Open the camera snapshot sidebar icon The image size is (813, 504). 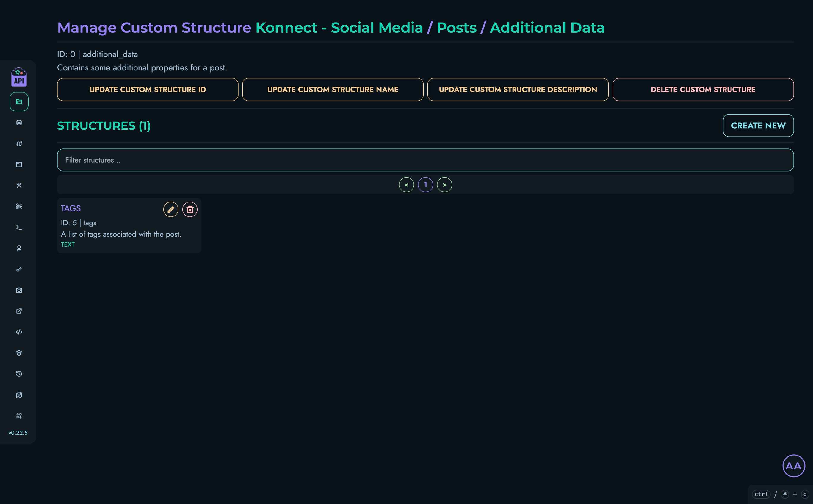19,290
